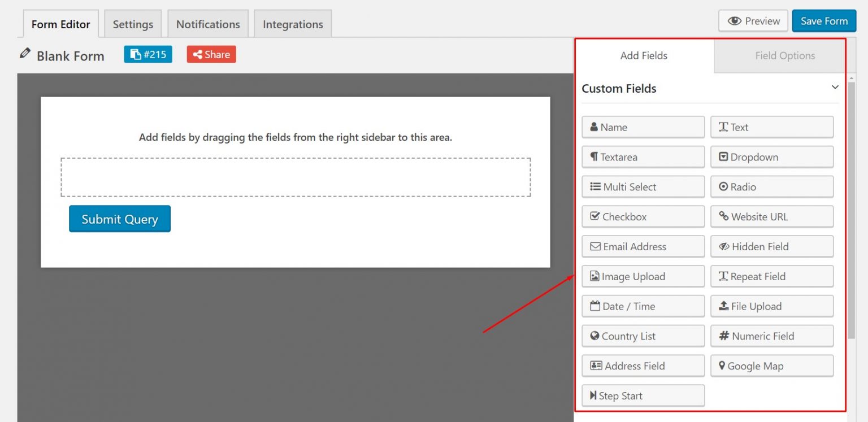The width and height of the screenshot is (868, 422).
Task: Collapse the Custom Fields section
Action: pos(835,87)
